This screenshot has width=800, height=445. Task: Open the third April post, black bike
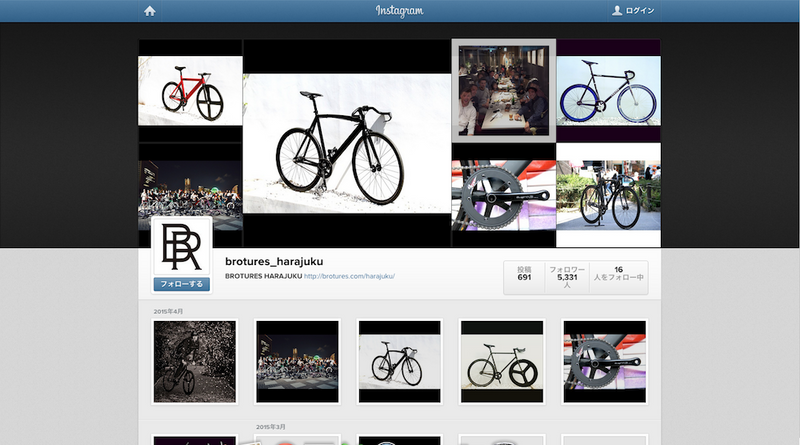point(399,361)
